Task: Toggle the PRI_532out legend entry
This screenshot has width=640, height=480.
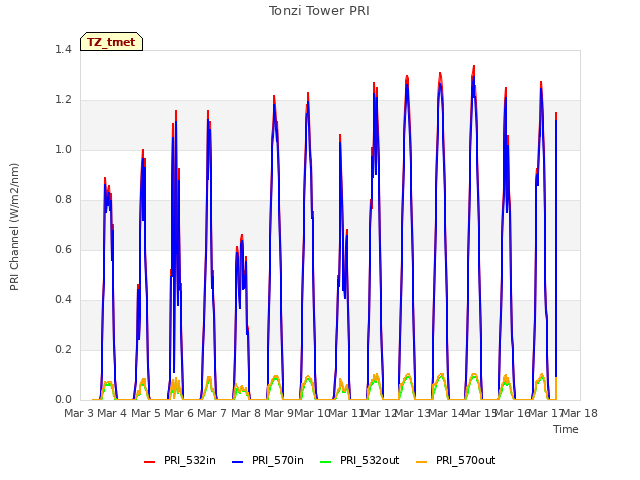Action: point(360,460)
